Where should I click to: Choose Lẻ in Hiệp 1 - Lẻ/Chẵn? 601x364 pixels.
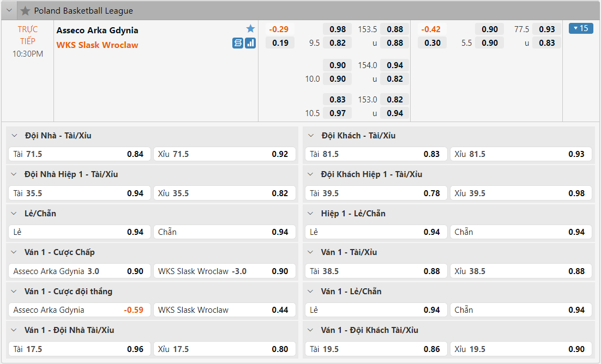tap(376, 232)
